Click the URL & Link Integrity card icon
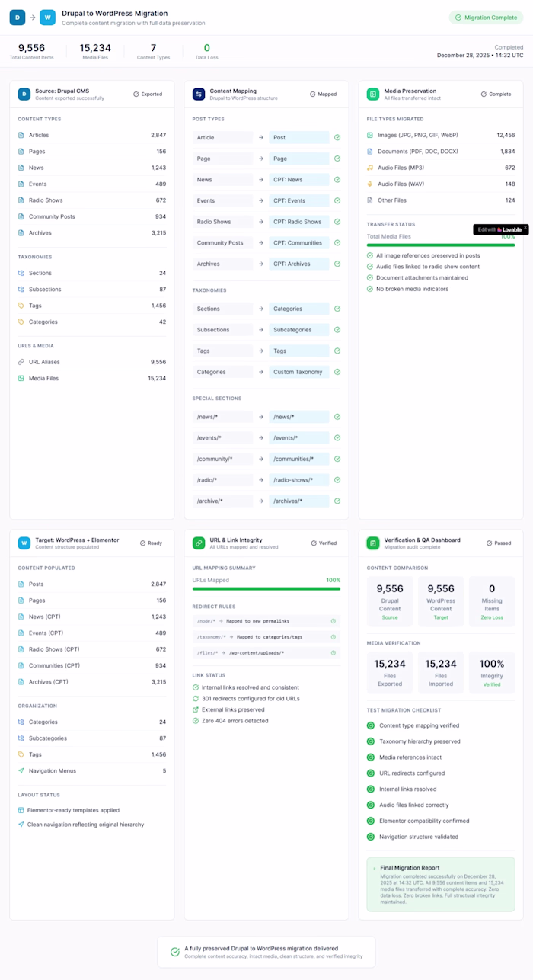The height and width of the screenshot is (980, 533). pyautogui.click(x=199, y=543)
